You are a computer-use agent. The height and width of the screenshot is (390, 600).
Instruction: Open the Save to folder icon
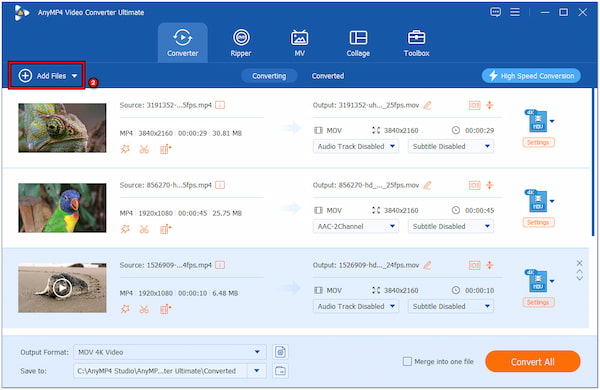(x=280, y=371)
